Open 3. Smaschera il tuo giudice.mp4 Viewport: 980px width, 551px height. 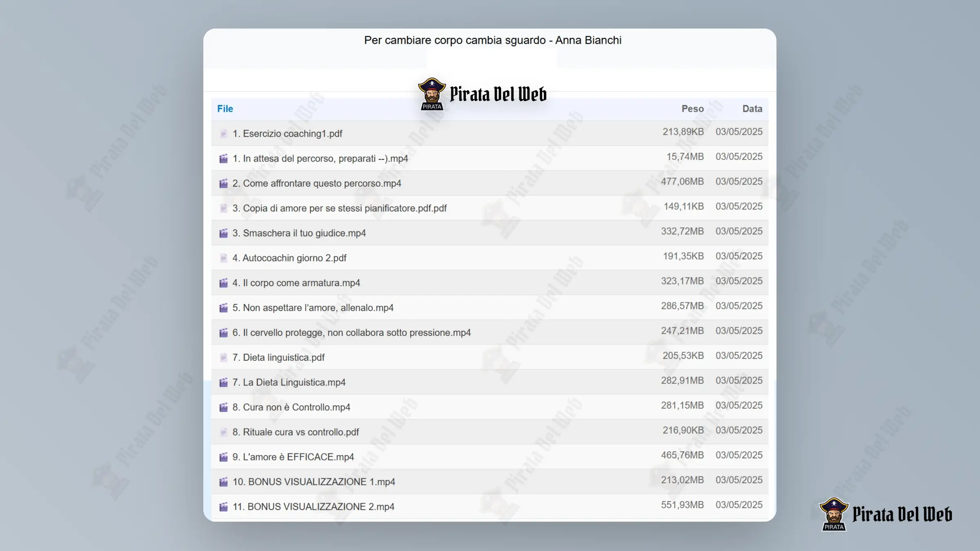(299, 233)
